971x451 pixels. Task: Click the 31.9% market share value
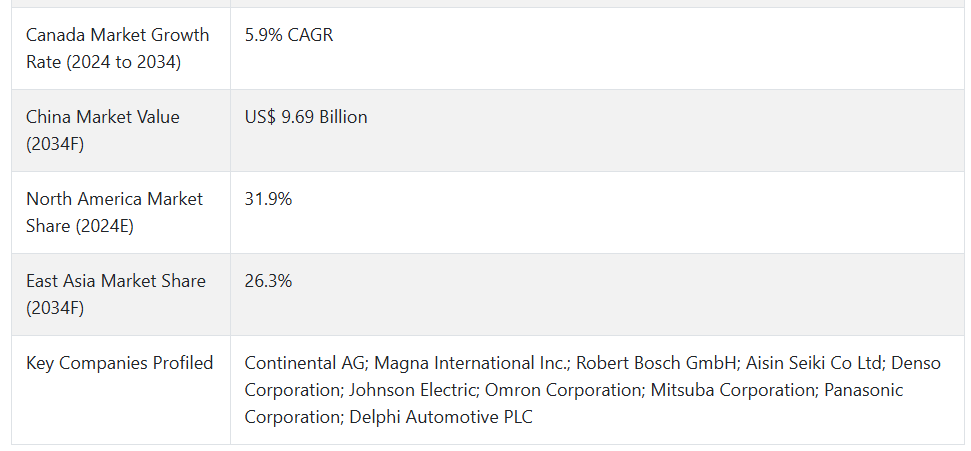[x=268, y=199]
